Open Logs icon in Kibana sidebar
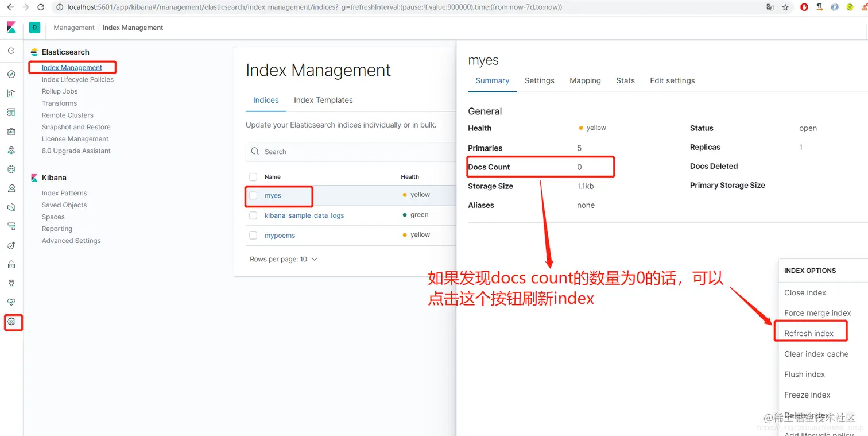 [x=11, y=207]
